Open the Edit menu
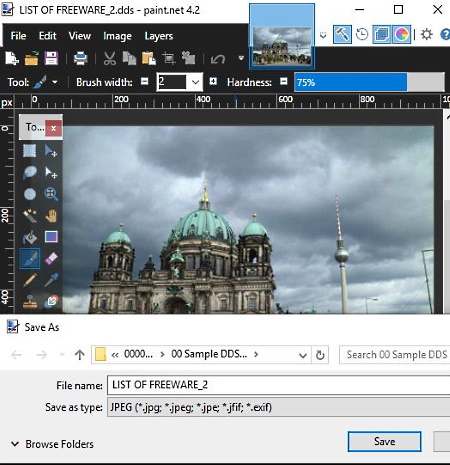Viewport: 450px width, 465px height. coord(47,36)
